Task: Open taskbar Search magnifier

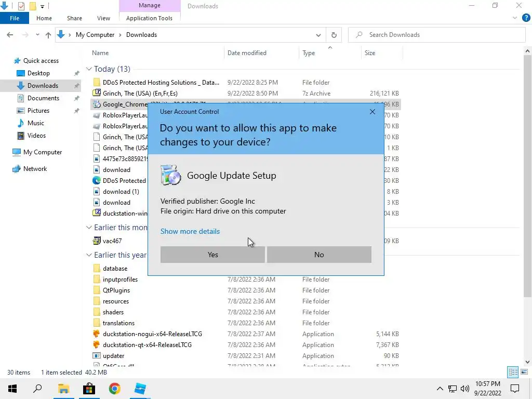Action: (x=37, y=389)
